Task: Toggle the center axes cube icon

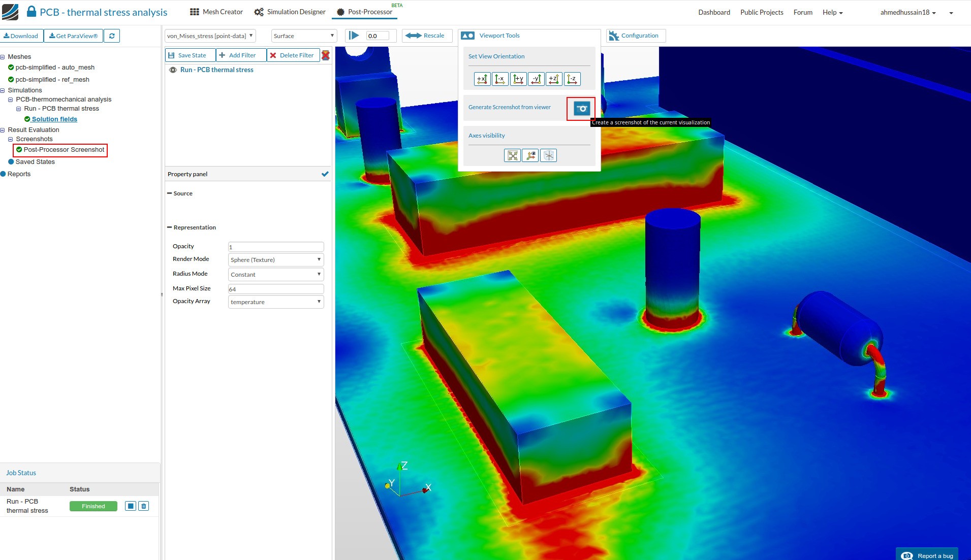Action: (x=549, y=155)
